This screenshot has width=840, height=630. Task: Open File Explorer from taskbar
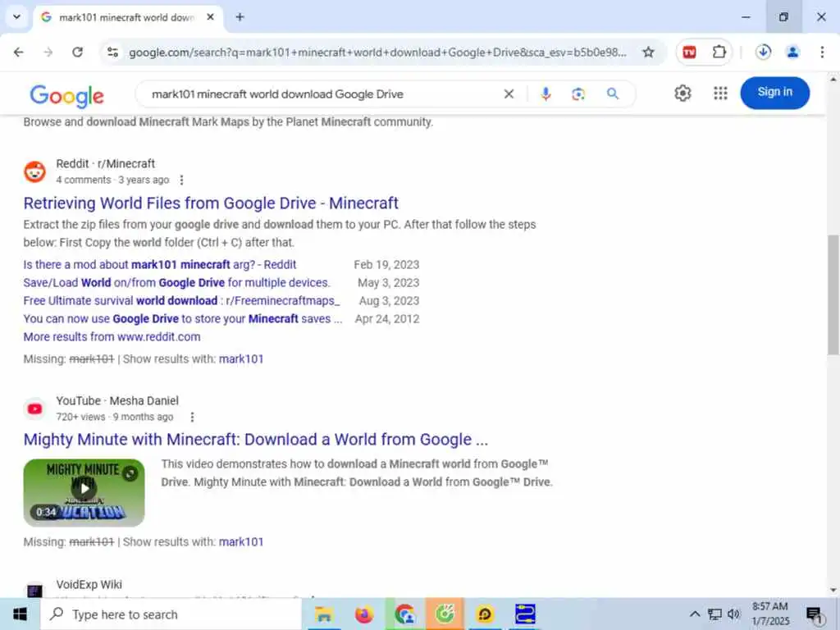coord(323,614)
